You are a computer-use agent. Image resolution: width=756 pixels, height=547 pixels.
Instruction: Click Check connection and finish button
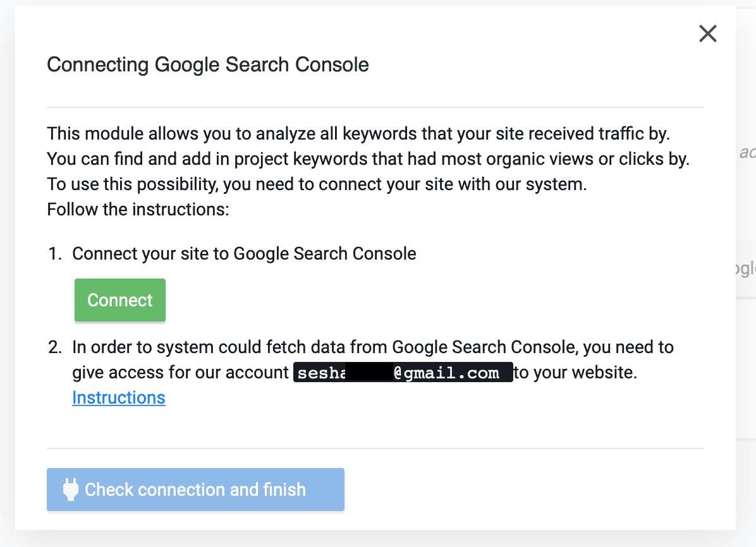tap(195, 489)
